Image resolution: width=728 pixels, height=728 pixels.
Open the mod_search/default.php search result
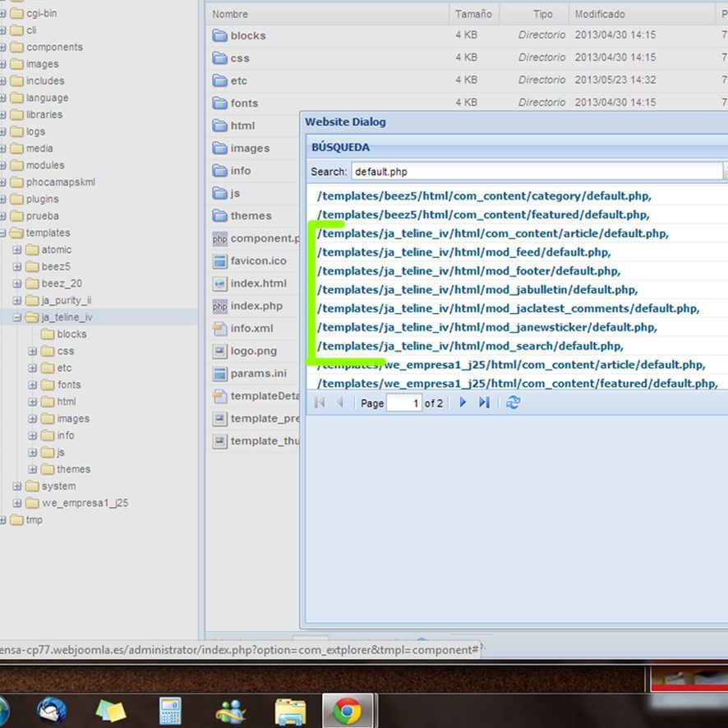coord(470,346)
